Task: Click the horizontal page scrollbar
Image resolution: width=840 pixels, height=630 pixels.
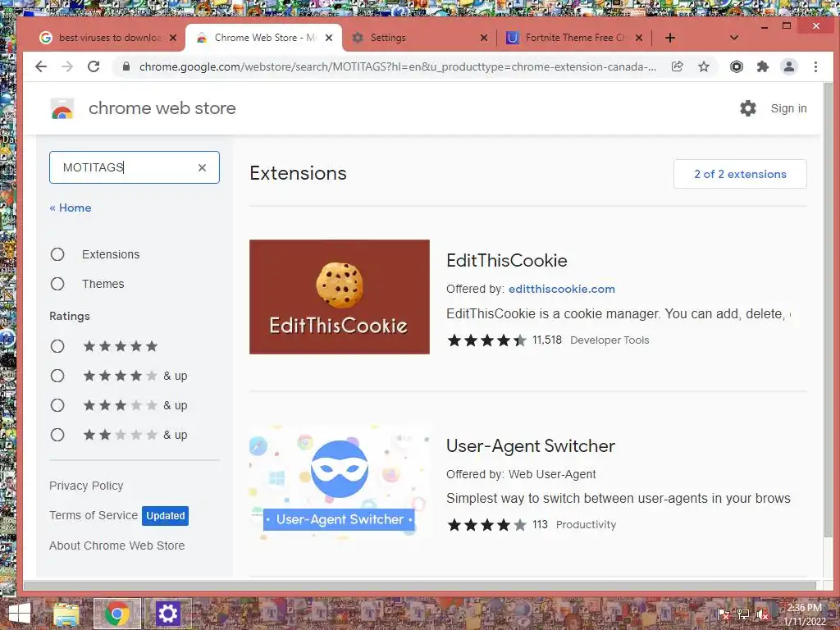Action: pos(419,586)
